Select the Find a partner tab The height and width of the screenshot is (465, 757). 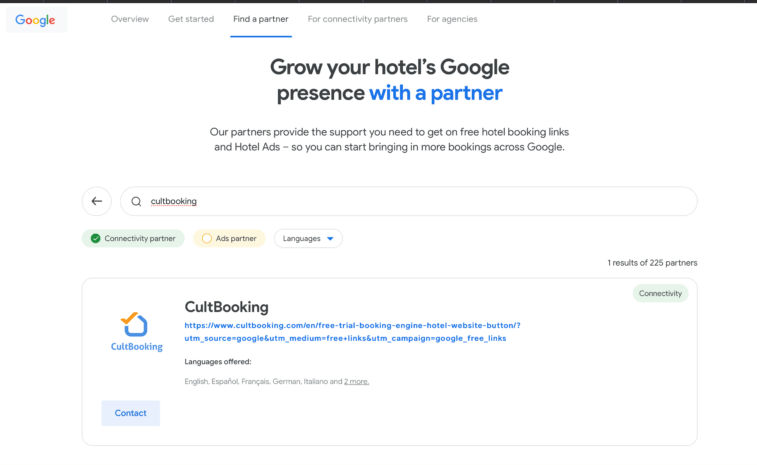point(261,19)
